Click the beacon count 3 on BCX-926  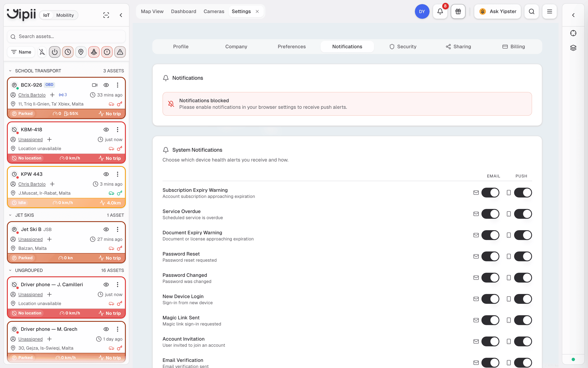click(x=63, y=95)
